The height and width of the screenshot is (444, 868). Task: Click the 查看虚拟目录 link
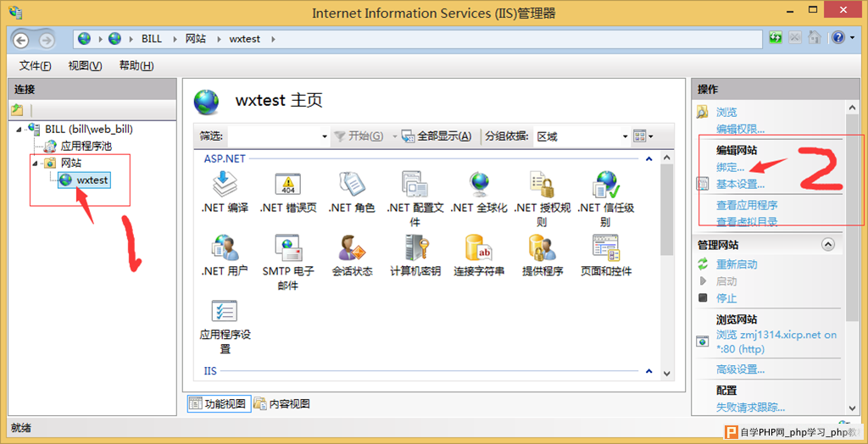tap(747, 222)
